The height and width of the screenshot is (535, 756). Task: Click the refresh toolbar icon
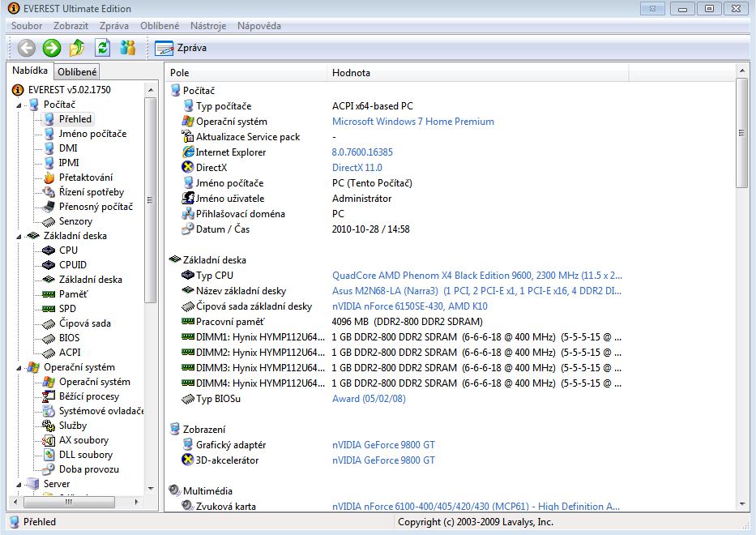102,48
